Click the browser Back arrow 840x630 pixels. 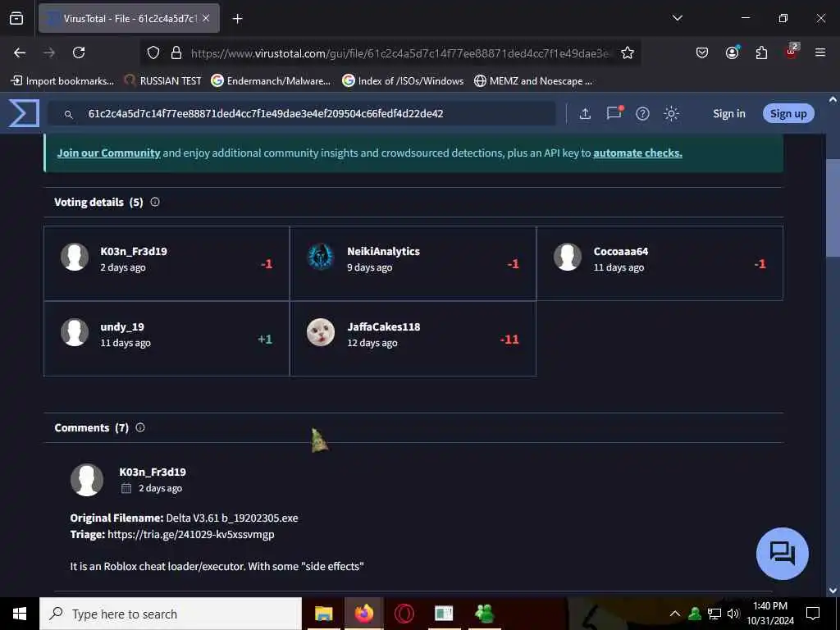point(20,52)
